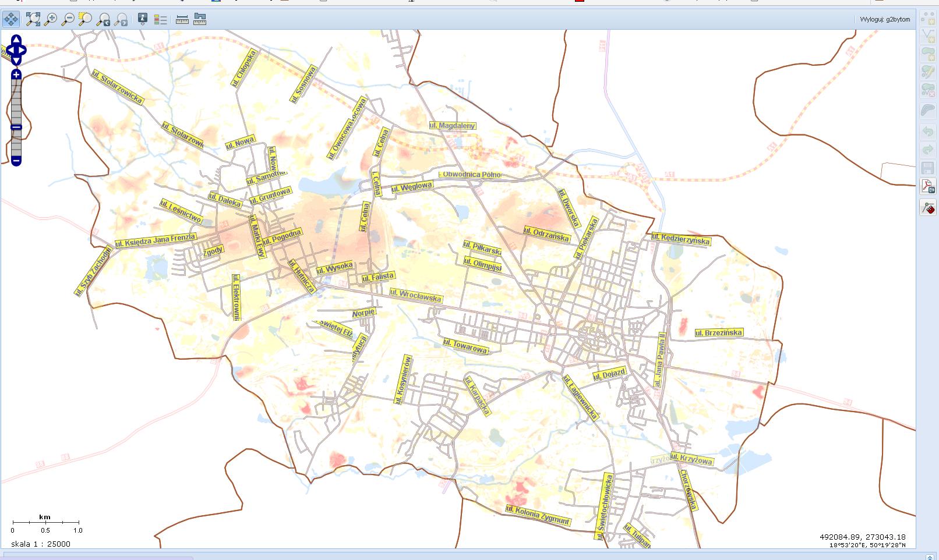Click the ul. Kosynierów street label
The image size is (939, 560).
coord(403,380)
